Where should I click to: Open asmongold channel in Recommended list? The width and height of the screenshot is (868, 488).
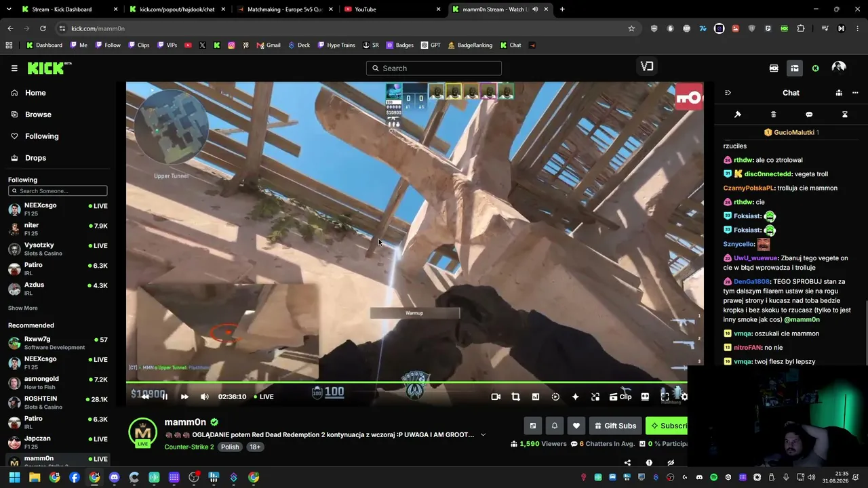click(x=58, y=382)
